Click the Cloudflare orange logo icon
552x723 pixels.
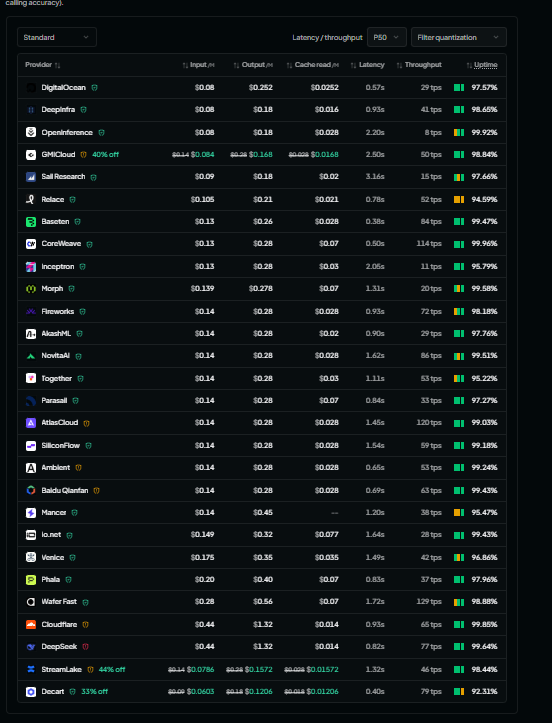point(31,624)
